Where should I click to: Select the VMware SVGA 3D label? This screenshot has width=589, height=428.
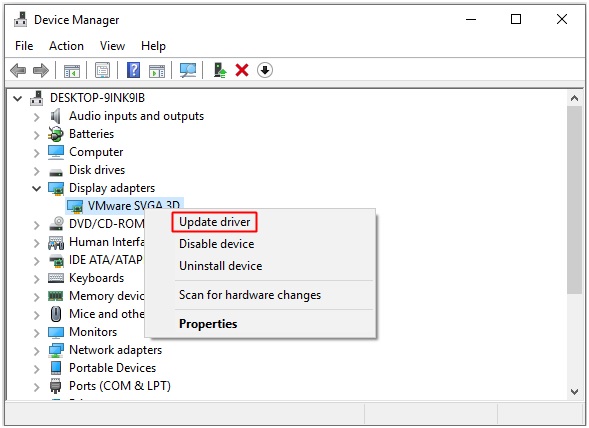(x=134, y=205)
